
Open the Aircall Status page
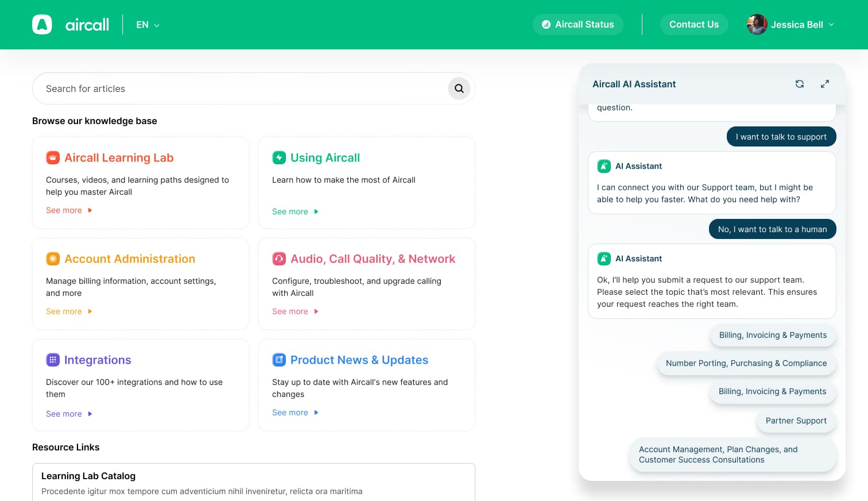(578, 25)
